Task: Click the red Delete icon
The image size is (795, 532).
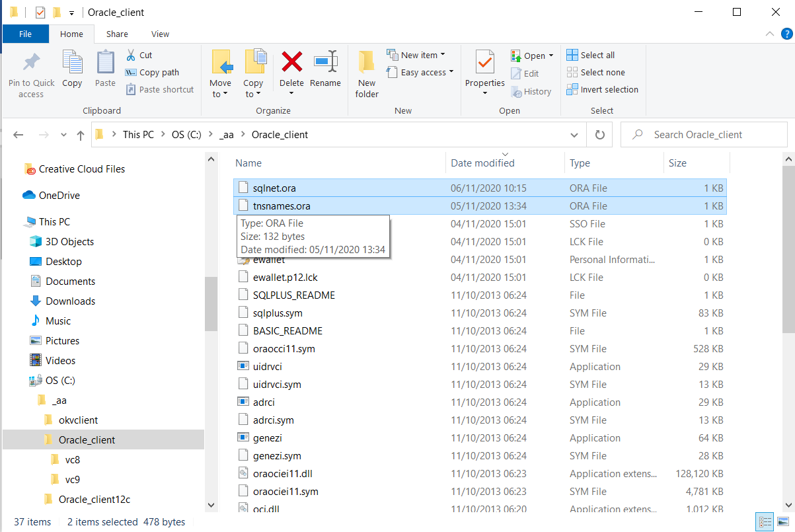Action: click(x=291, y=62)
